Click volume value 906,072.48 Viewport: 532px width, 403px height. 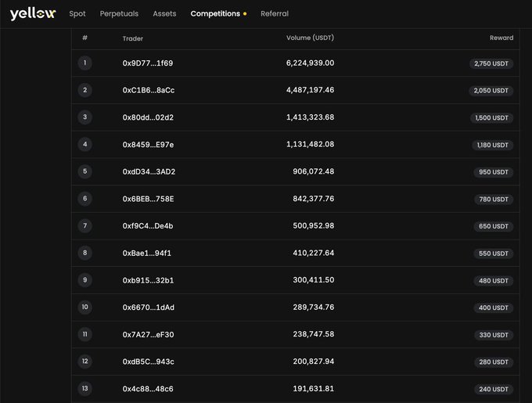(314, 171)
